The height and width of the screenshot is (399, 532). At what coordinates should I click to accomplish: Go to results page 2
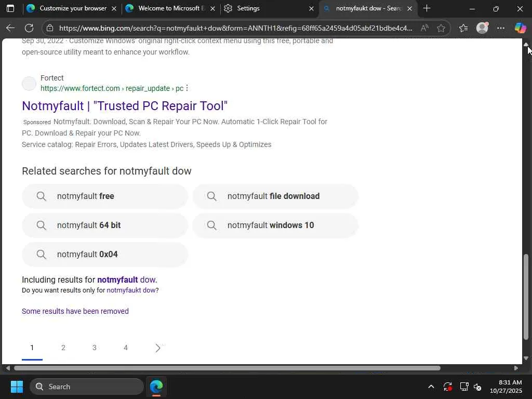(x=63, y=348)
